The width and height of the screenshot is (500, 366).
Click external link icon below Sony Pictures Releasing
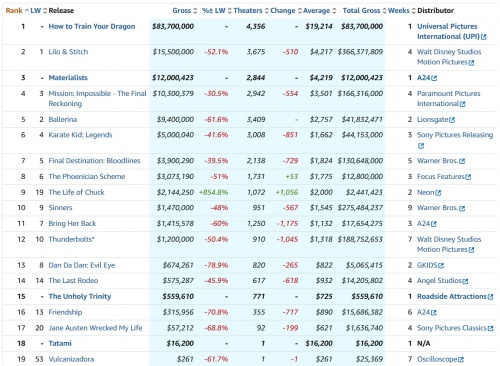(421, 146)
